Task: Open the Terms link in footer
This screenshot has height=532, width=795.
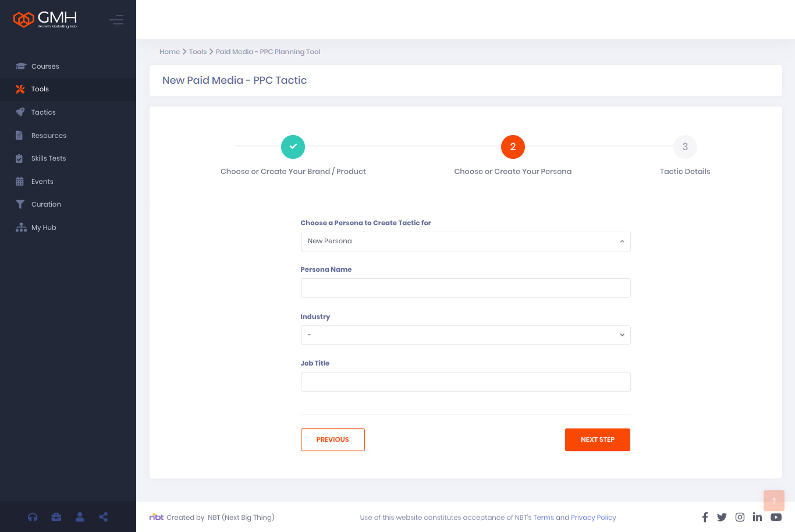Action: pos(544,517)
